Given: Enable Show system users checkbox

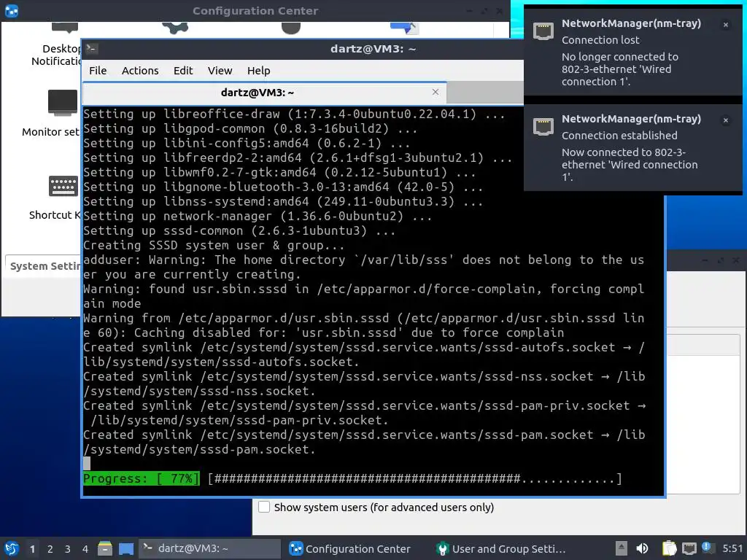Looking at the screenshot, I should click(x=264, y=507).
